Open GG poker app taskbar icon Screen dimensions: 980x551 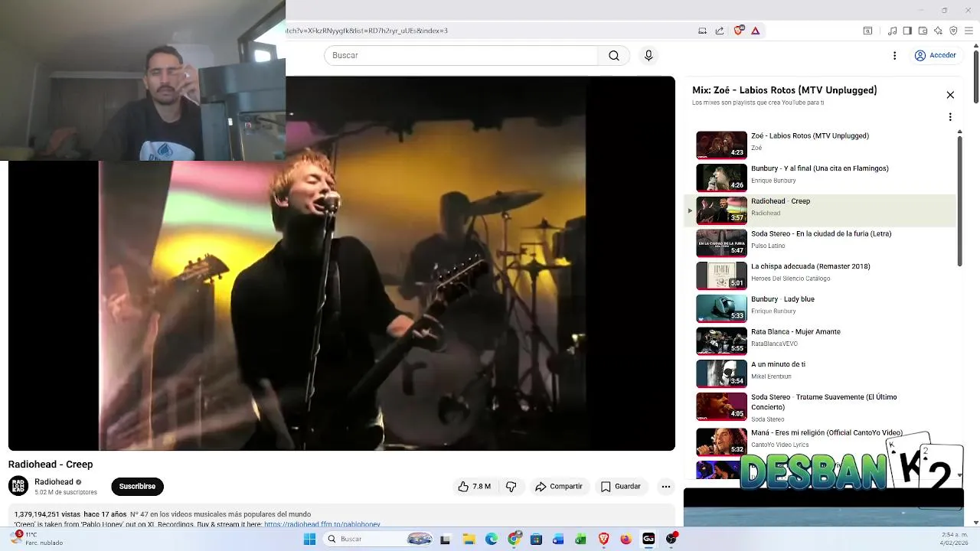click(648, 539)
